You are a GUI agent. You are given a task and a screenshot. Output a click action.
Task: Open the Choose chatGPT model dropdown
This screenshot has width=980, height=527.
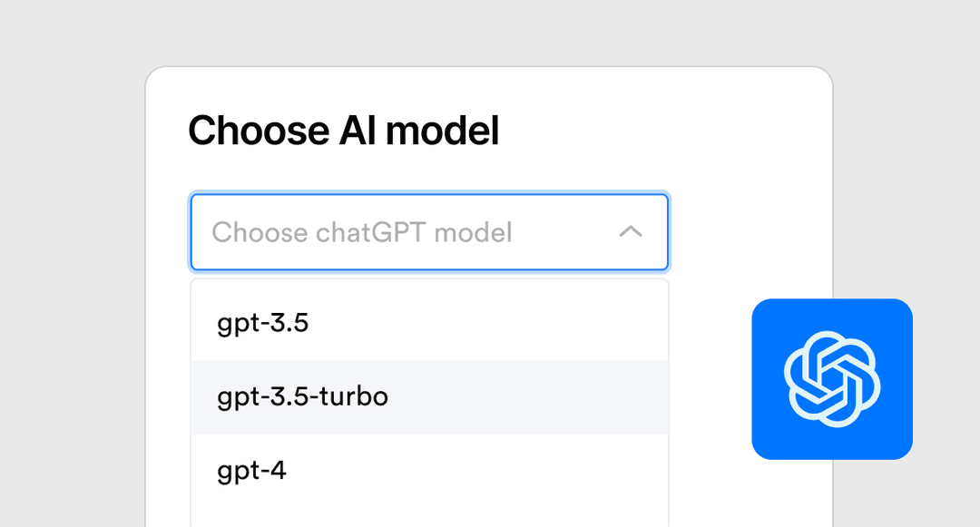tap(429, 232)
